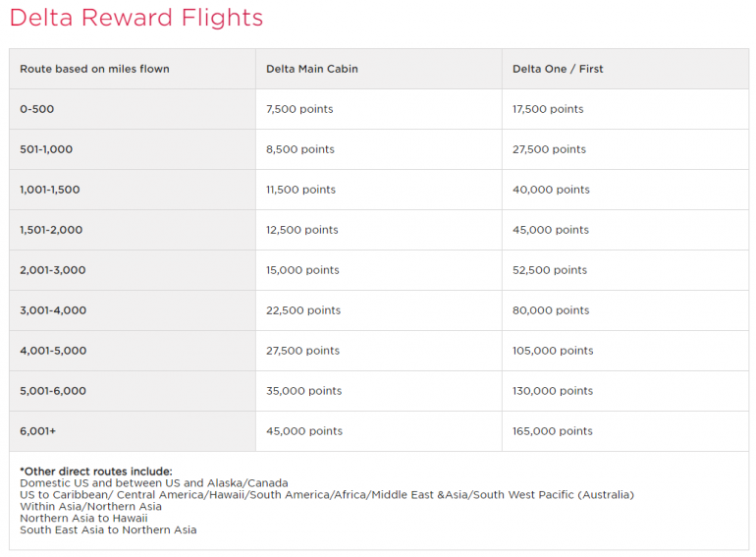Click the 'Northern Asia to Hawaii' line
756x557 pixels.
83,518
